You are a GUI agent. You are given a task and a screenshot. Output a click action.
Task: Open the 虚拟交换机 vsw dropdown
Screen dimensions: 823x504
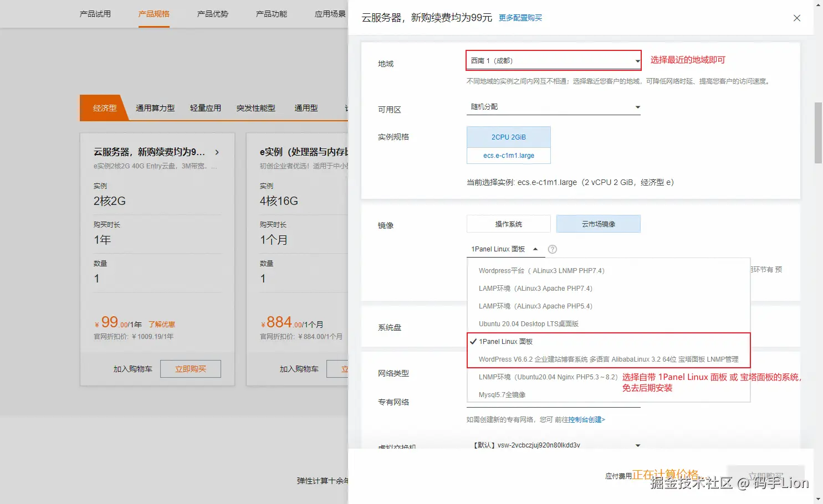[x=553, y=445]
